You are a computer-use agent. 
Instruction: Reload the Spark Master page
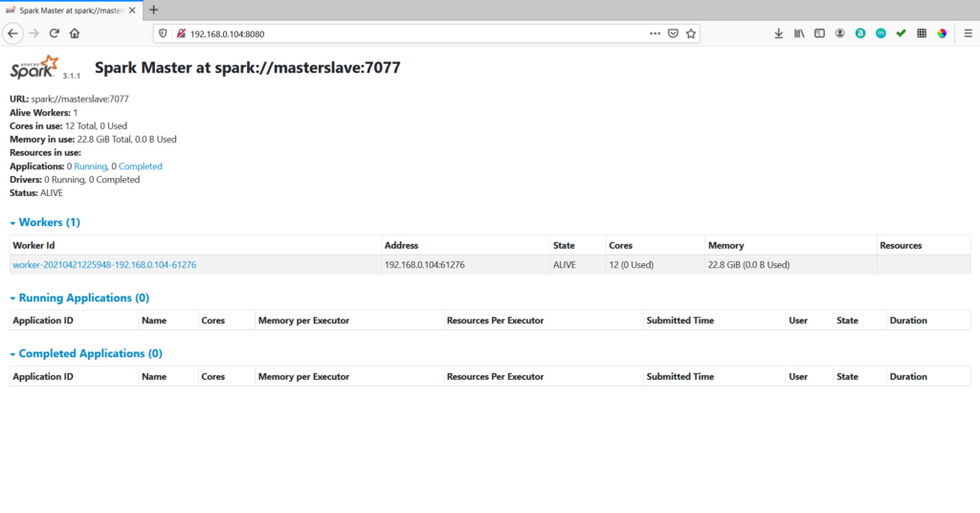click(55, 33)
